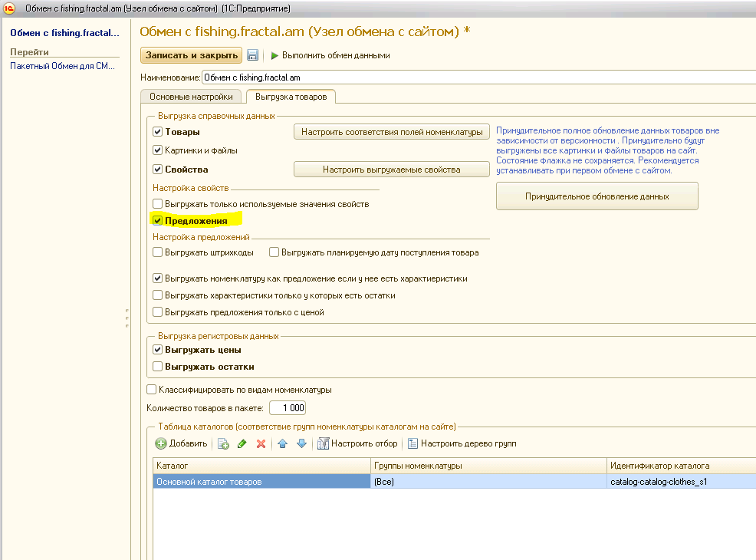Click the floppy disk save icon

252,55
